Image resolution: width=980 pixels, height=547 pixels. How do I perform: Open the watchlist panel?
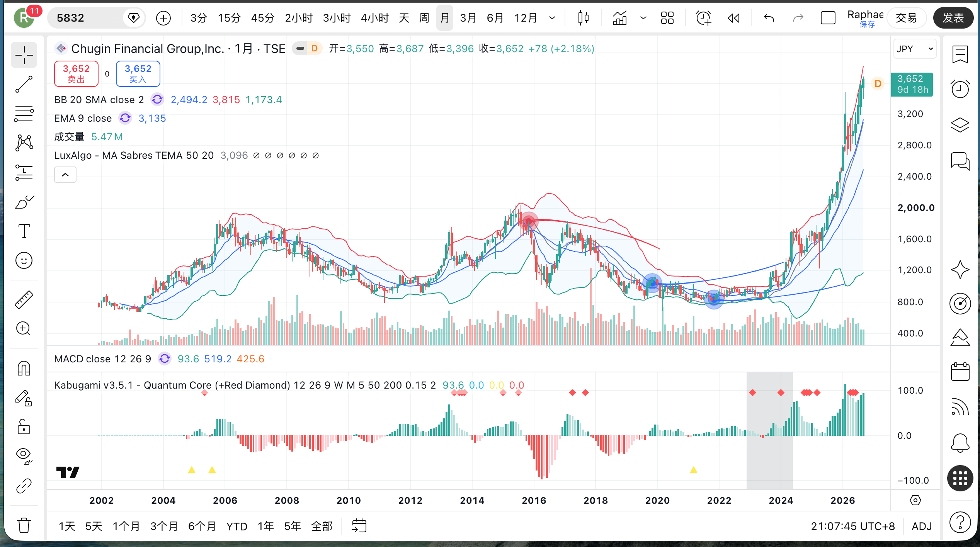click(960, 54)
